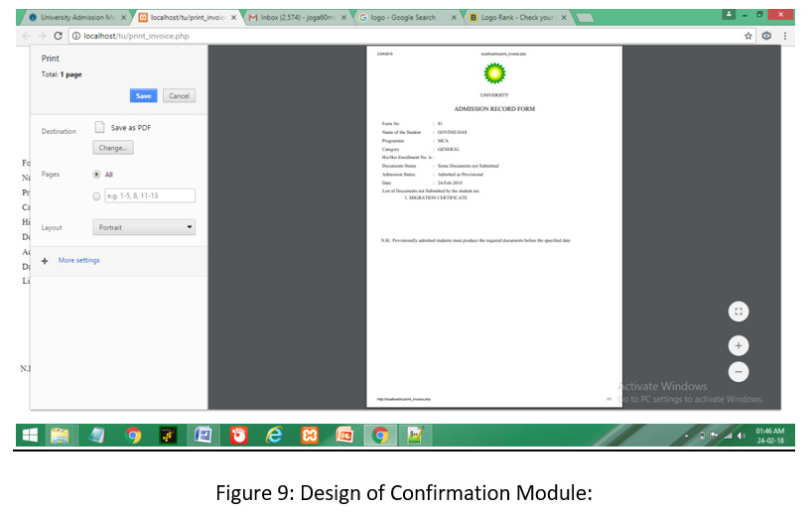Click the Save button
The image size is (812, 513).
pos(143,96)
